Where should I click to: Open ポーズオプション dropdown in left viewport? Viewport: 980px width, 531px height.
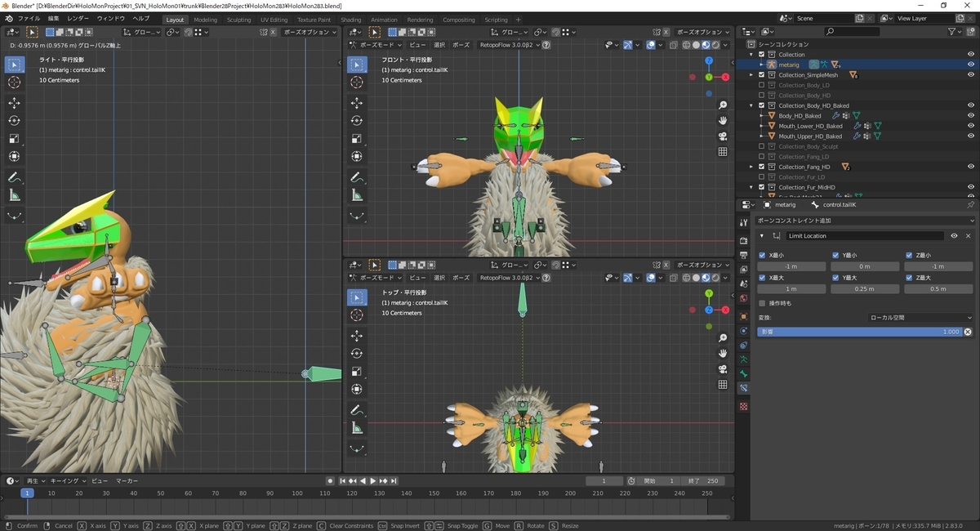coord(310,32)
